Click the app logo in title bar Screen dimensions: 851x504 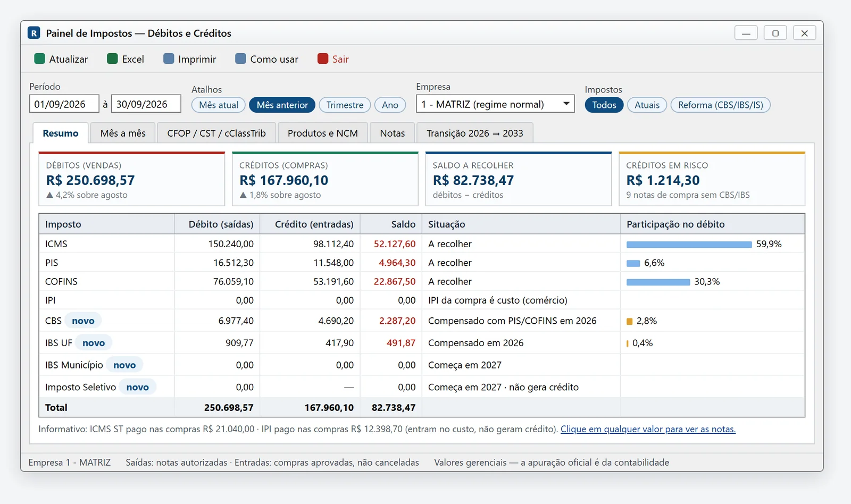click(x=34, y=33)
